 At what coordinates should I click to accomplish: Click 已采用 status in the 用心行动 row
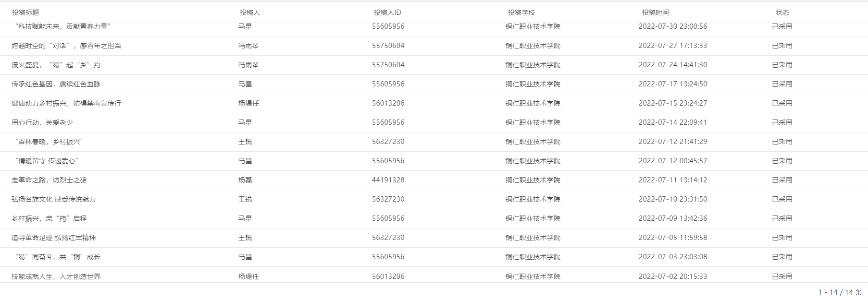pos(782,122)
